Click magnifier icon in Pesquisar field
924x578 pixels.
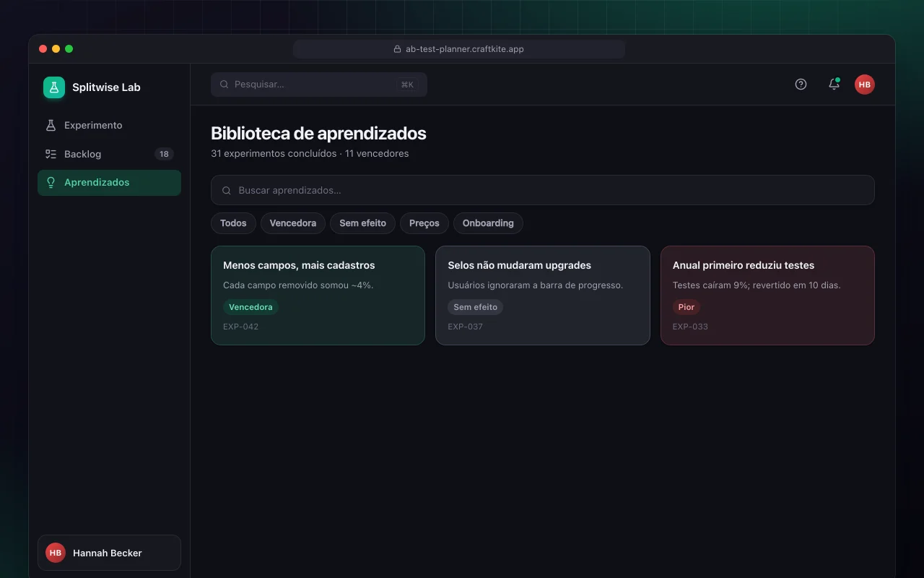coord(225,85)
